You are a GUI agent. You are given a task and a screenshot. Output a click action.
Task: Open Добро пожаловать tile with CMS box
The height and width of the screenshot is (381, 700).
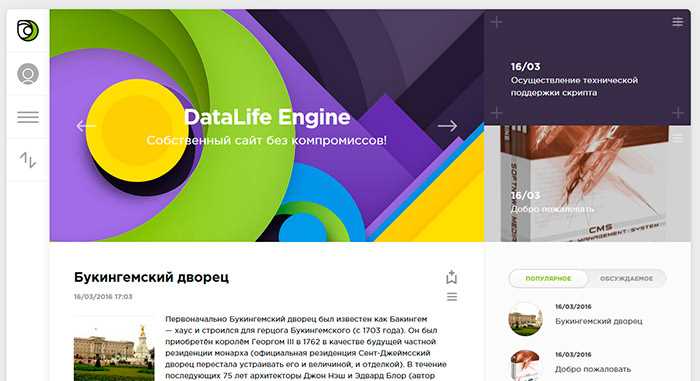tap(588, 184)
